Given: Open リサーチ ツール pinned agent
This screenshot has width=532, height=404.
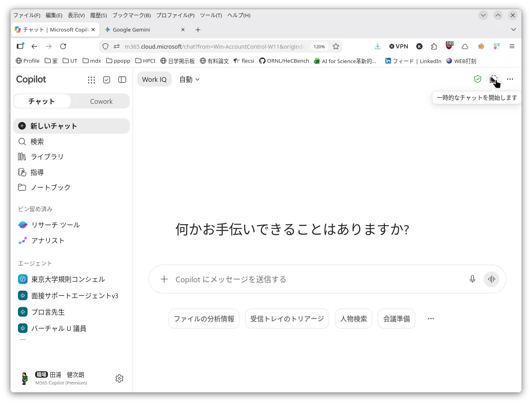Looking at the screenshot, I should pyautogui.click(x=71, y=225).
